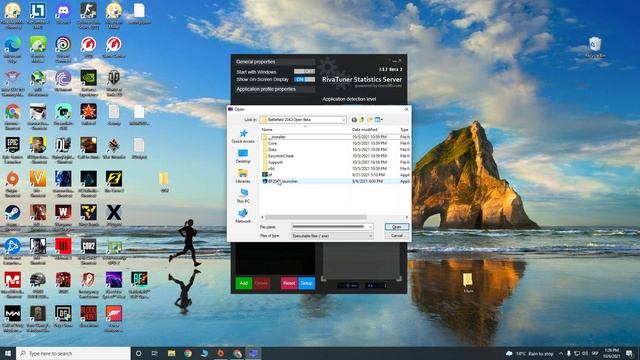Open the Ubisoft Connect desktop shortcut
640x360 pixels.
click(63, 48)
